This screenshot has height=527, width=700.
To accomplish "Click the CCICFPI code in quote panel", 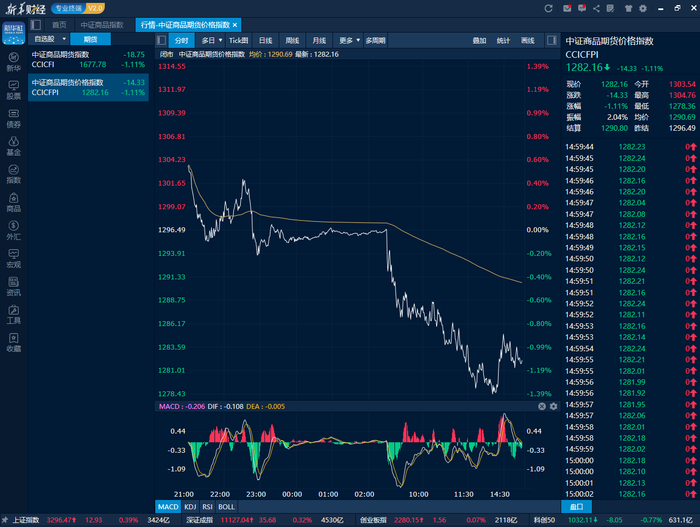I will (x=582, y=54).
